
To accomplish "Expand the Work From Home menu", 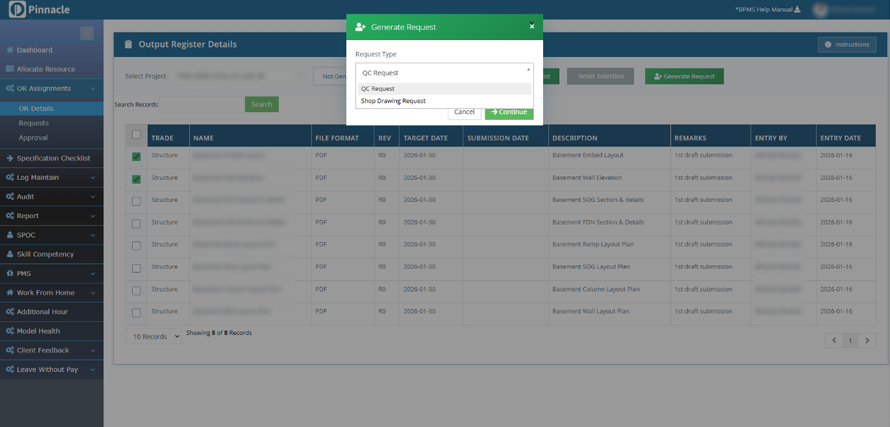I will tap(93, 293).
